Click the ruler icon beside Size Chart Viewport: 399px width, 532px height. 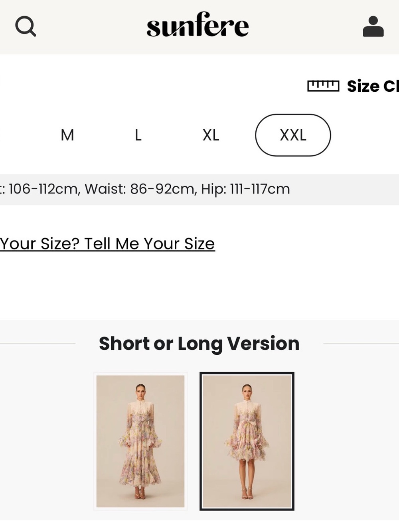(323, 86)
